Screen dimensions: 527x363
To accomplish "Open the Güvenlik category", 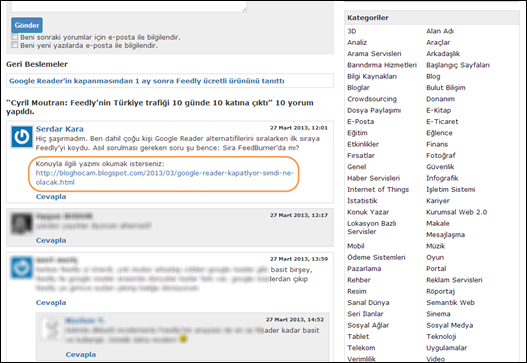I will point(440,167).
